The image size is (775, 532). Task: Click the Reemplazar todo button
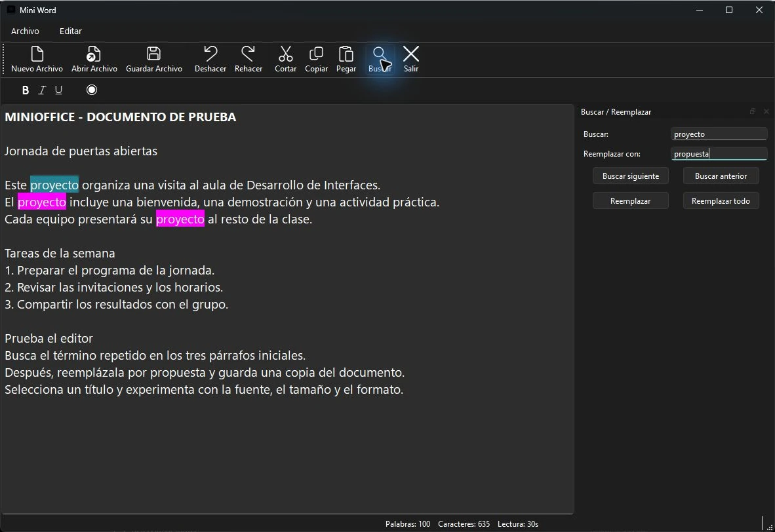(721, 201)
